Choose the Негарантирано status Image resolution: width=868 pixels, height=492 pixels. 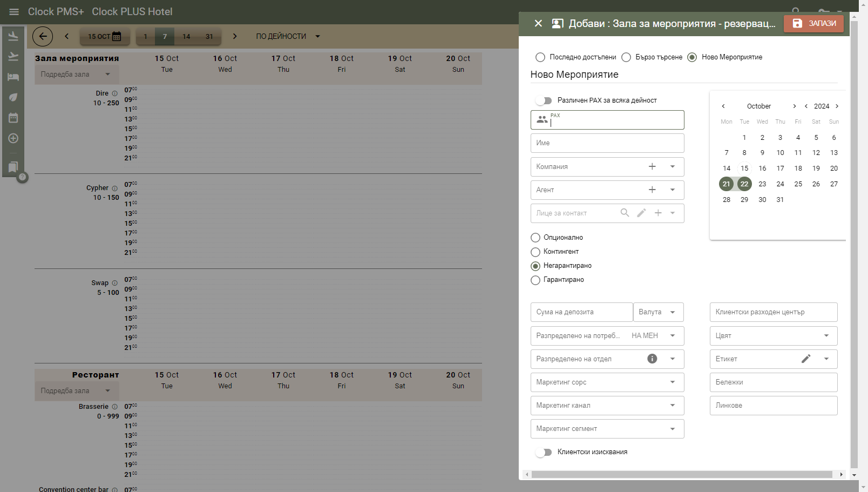point(535,266)
